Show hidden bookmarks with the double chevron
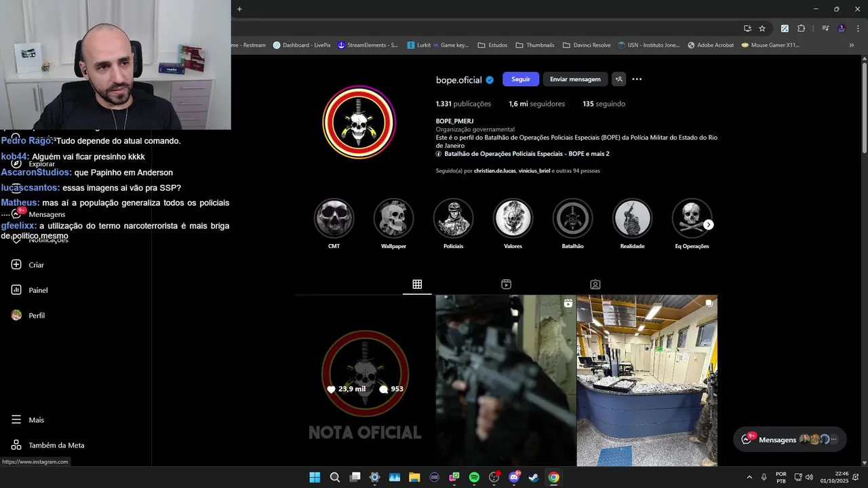This screenshot has height=488, width=868. pyautogui.click(x=852, y=45)
